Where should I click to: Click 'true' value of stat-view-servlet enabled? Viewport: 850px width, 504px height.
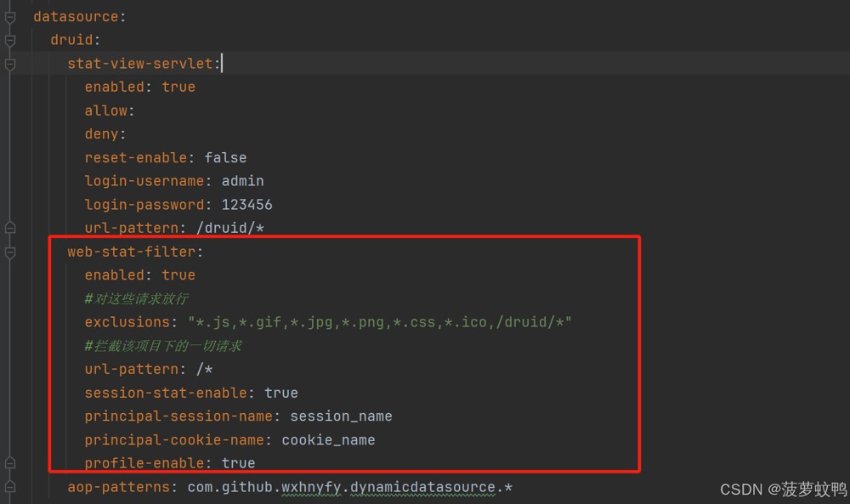point(178,87)
